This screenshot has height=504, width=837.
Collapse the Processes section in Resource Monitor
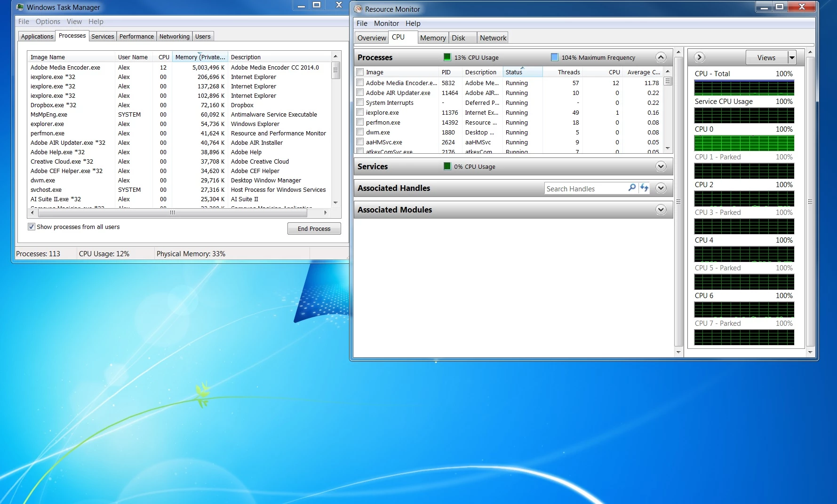point(661,57)
